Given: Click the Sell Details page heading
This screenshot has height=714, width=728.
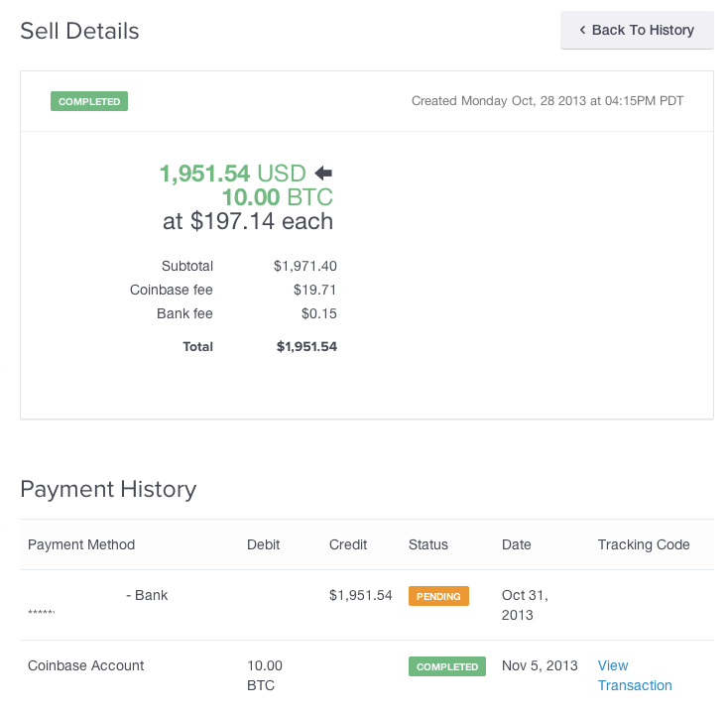Looking at the screenshot, I should tap(79, 31).
